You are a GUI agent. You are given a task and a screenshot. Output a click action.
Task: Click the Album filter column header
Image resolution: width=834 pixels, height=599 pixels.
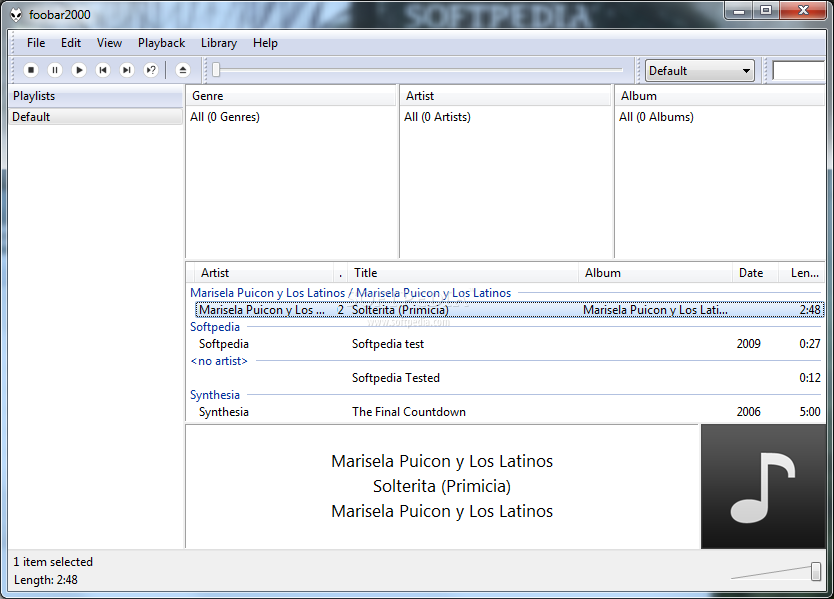tap(720, 96)
